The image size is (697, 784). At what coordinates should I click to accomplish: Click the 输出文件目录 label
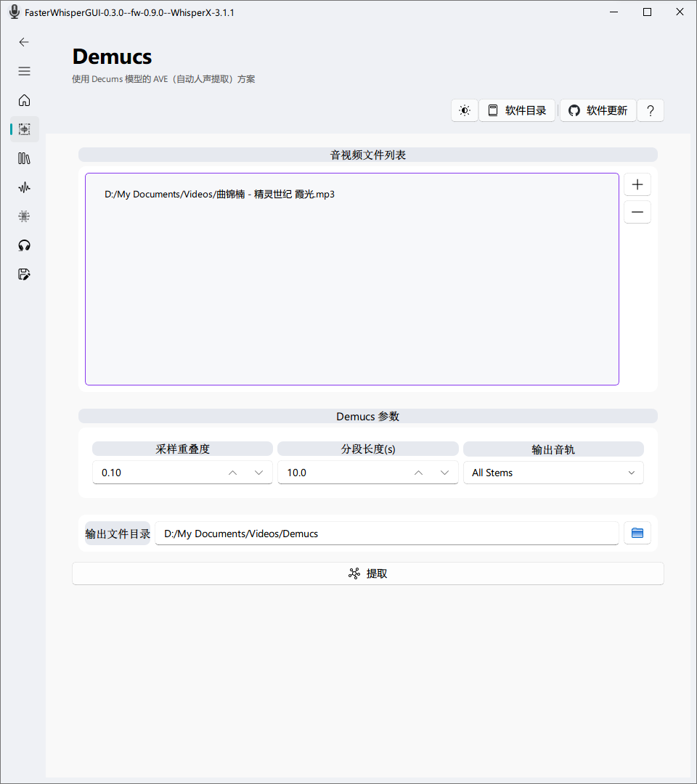tap(118, 534)
